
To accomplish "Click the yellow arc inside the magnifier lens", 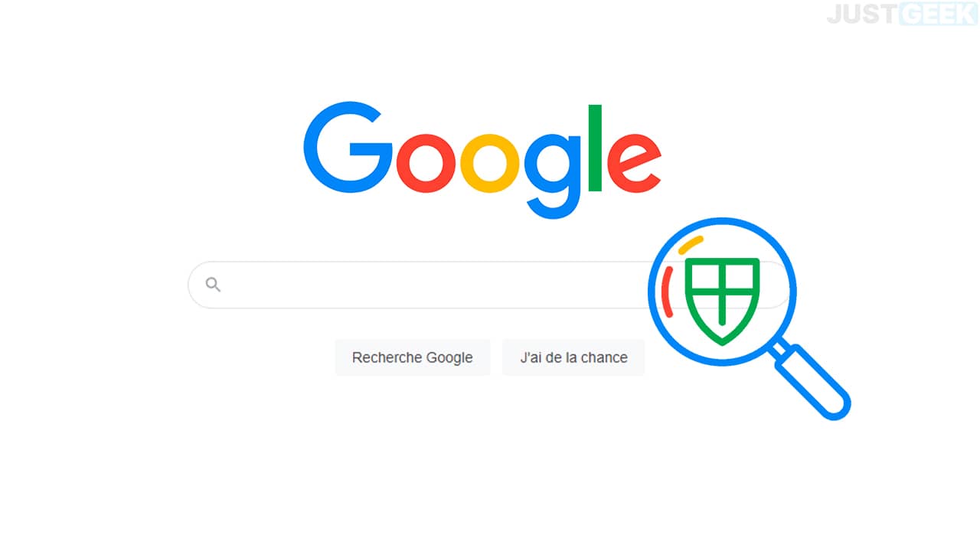I will click(691, 245).
